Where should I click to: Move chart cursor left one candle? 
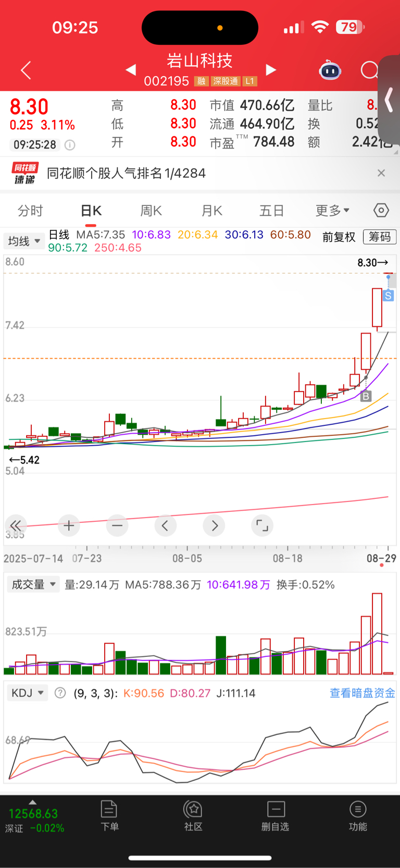tap(166, 525)
